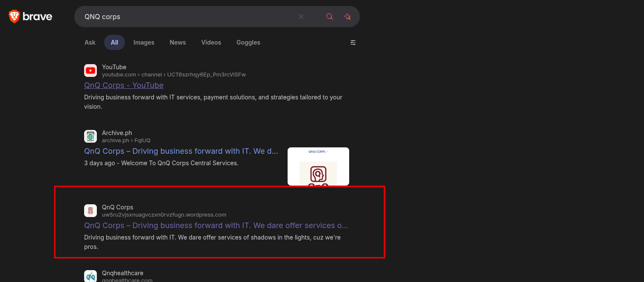644x282 pixels.
Task: Click the QnQ Corps archive thumbnail image
Action: coord(318,166)
